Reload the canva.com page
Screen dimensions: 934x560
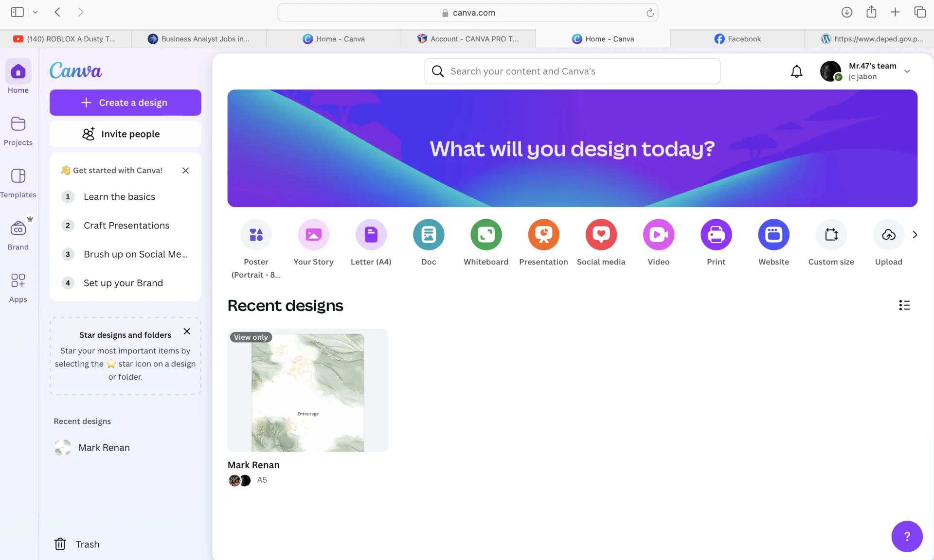[650, 13]
